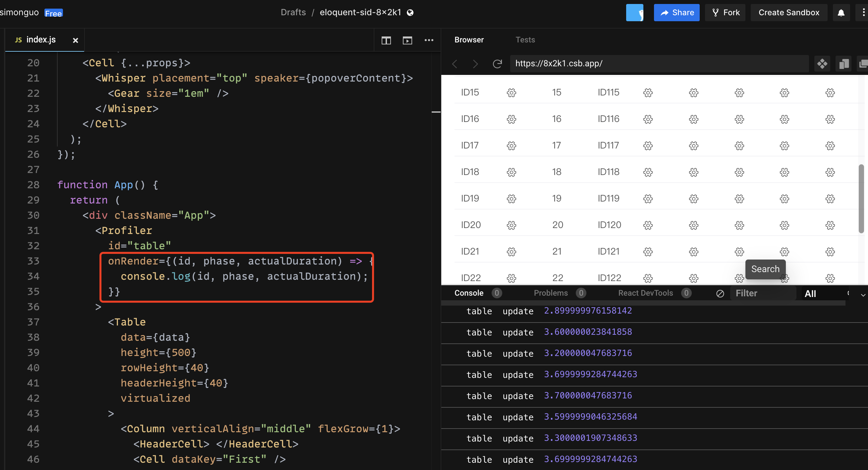Open the editor overflow ellipsis menu
Screen dimensions: 868x470
[x=429, y=40]
